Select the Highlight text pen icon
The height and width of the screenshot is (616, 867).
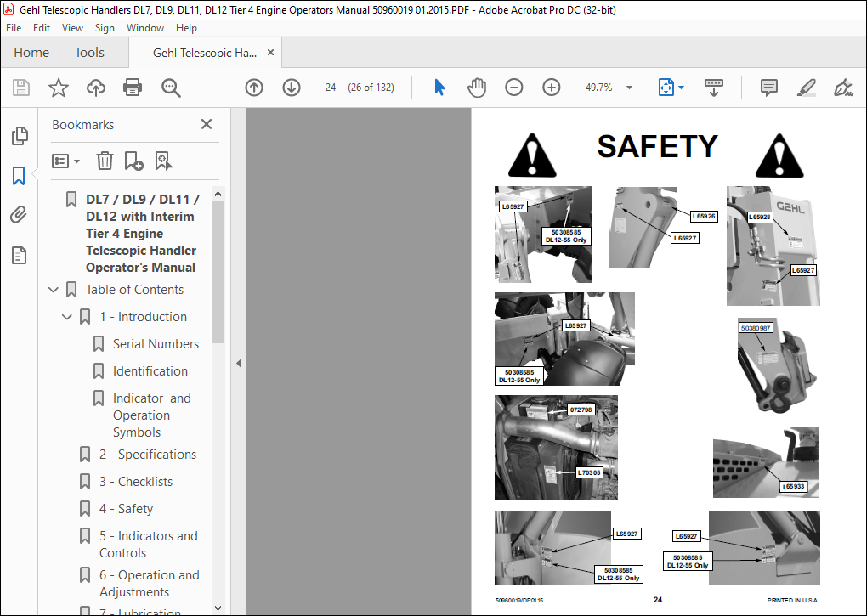pos(806,88)
